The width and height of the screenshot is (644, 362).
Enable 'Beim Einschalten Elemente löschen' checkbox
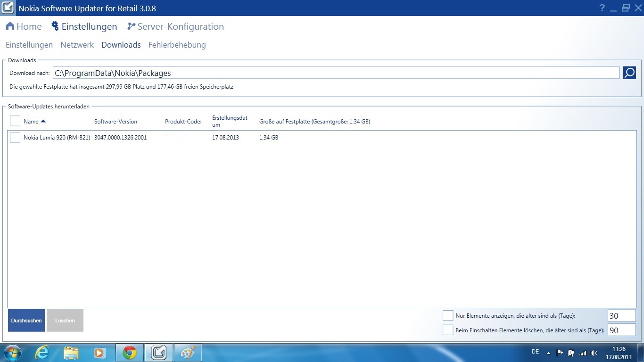click(x=448, y=330)
